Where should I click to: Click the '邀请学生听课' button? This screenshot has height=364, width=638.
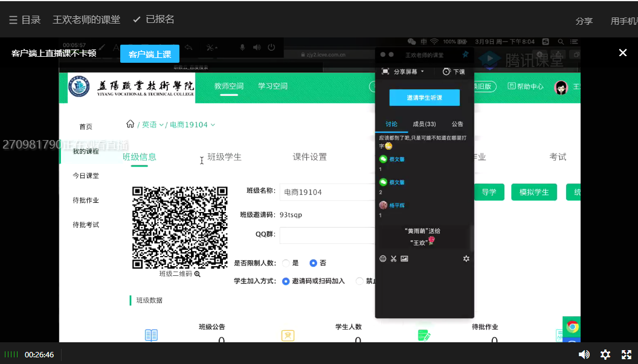coord(424,98)
